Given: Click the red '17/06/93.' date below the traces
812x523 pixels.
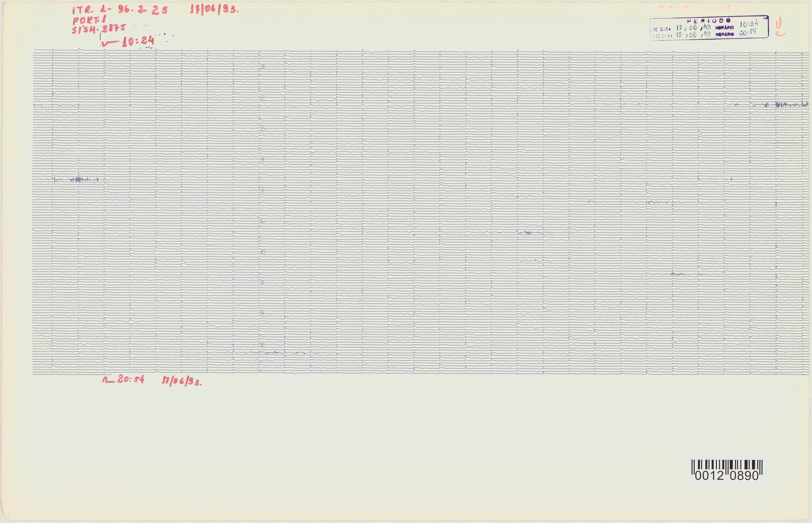Looking at the screenshot, I should tap(182, 381).
